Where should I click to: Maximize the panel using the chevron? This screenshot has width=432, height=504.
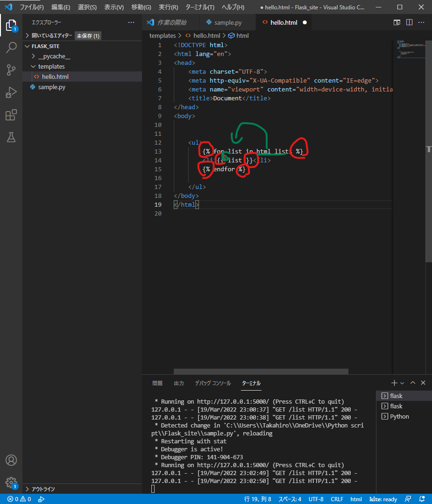(x=413, y=383)
